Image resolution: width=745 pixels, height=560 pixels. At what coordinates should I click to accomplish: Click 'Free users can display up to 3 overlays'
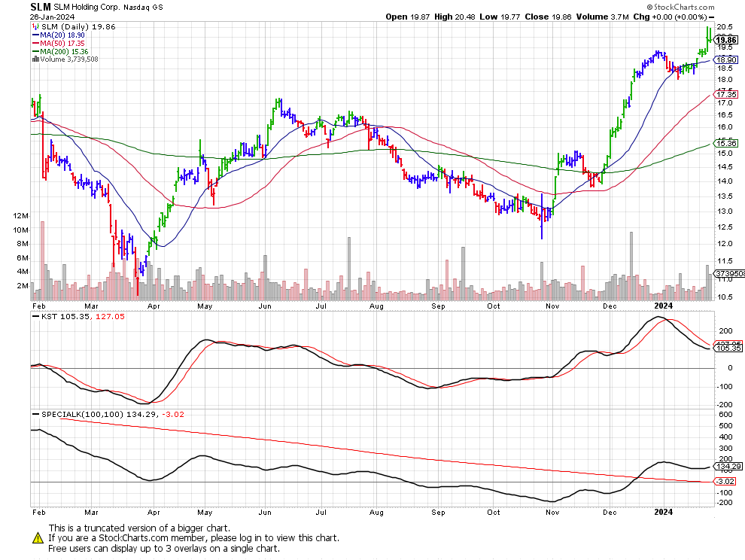[x=164, y=549]
